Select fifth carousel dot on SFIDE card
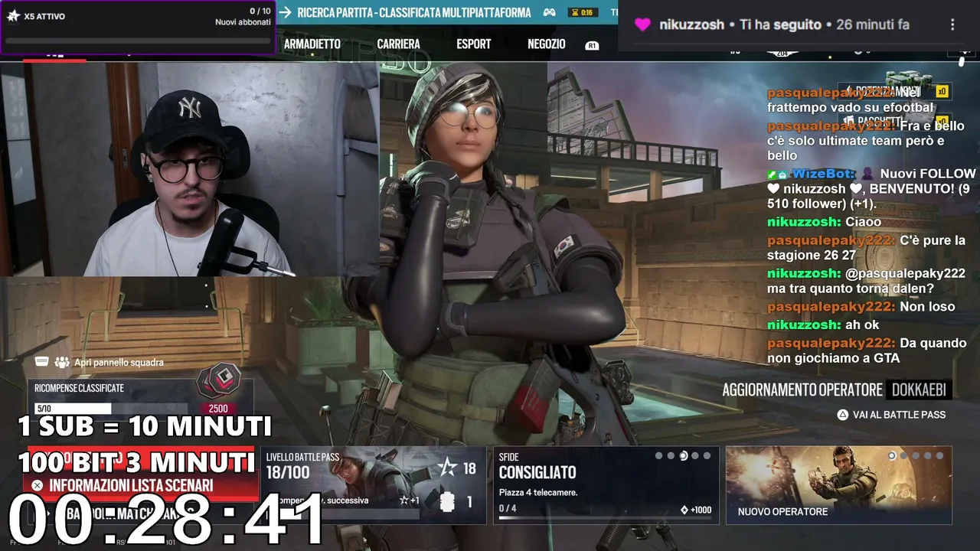This screenshot has height=551, width=980. [707, 456]
